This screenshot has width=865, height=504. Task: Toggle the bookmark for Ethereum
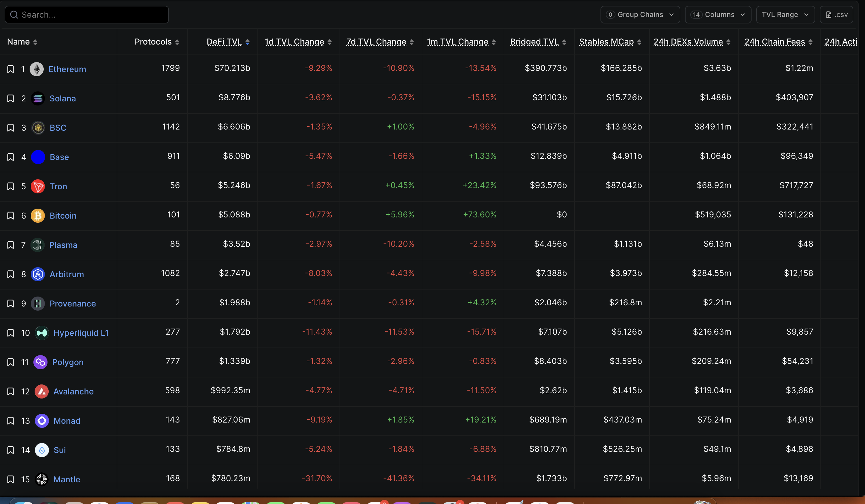pos(10,69)
